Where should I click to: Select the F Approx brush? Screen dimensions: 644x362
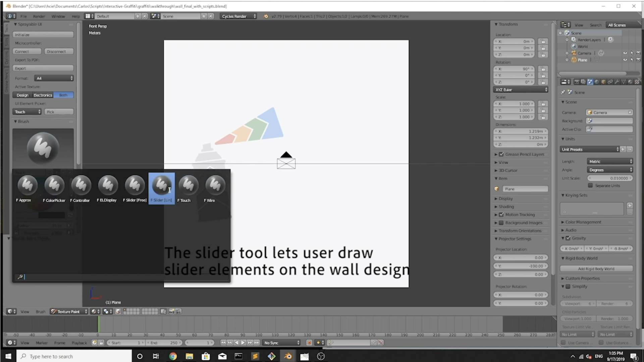click(x=27, y=188)
